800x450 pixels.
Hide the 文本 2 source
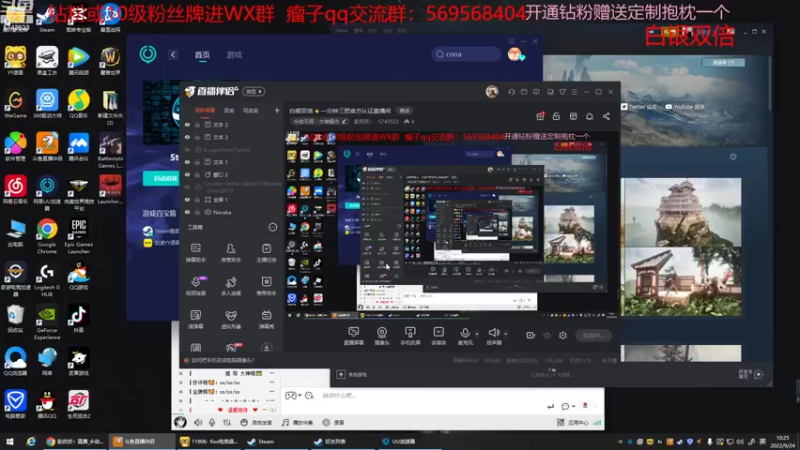(x=187, y=124)
